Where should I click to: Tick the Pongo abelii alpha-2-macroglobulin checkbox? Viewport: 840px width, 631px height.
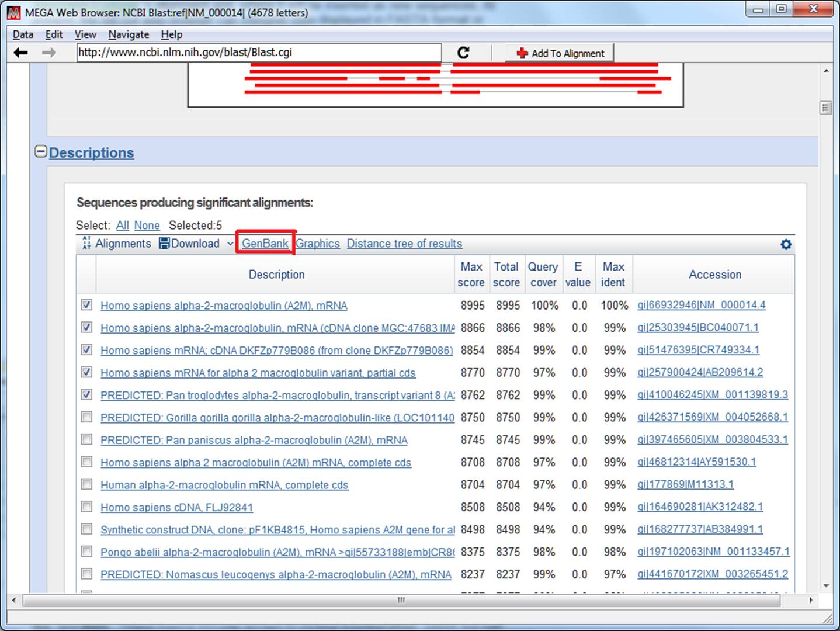[x=86, y=552]
